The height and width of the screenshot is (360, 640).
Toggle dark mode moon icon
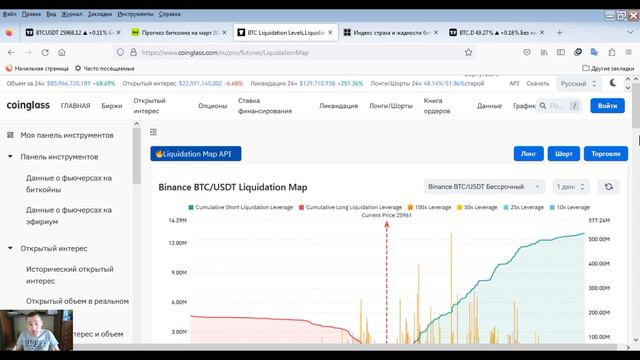click(x=613, y=83)
